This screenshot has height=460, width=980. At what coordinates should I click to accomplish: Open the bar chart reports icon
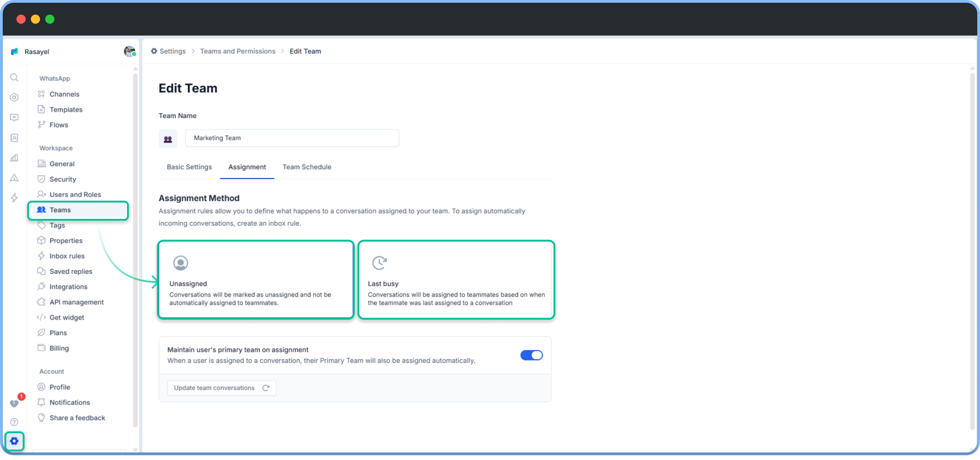15,158
